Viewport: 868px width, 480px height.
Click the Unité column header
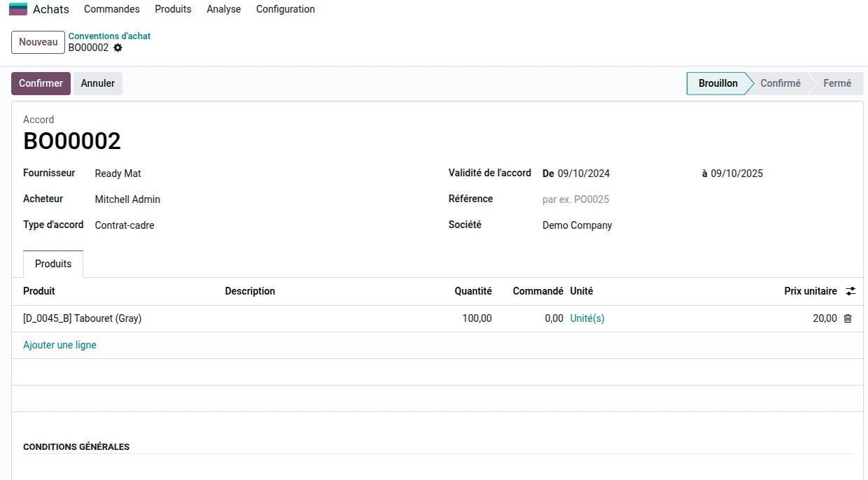point(582,291)
